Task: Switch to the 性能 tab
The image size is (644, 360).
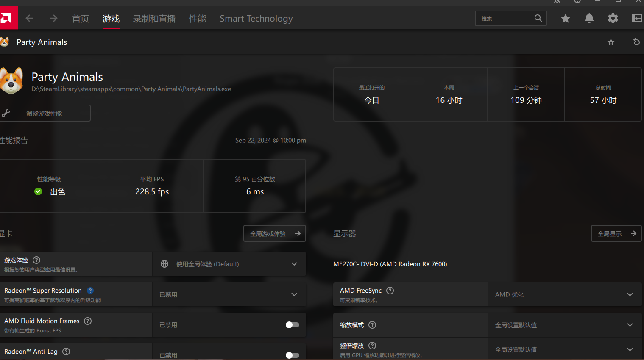Action: pyautogui.click(x=198, y=19)
